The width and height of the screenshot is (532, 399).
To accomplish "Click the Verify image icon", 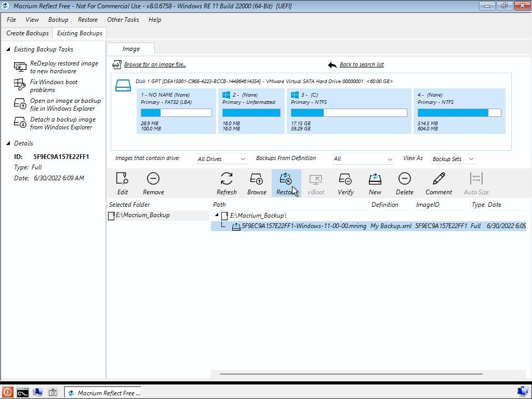I will 345,179.
